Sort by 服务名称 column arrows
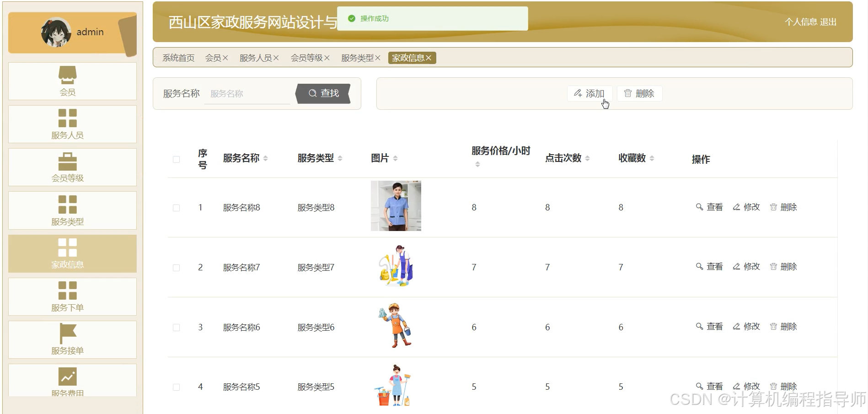Viewport: 868px width, 414px height. [266, 158]
